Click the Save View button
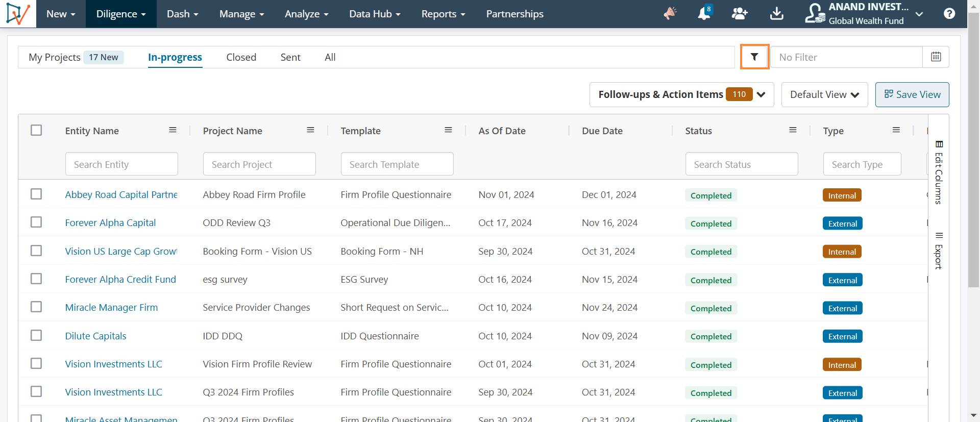The height and width of the screenshot is (422, 980). (912, 94)
